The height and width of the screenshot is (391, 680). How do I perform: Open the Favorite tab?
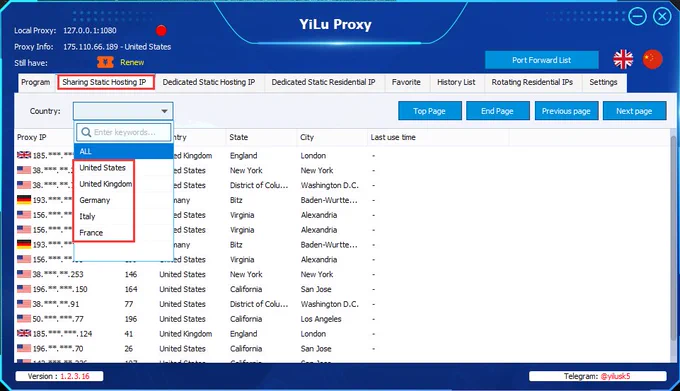click(406, 82)
